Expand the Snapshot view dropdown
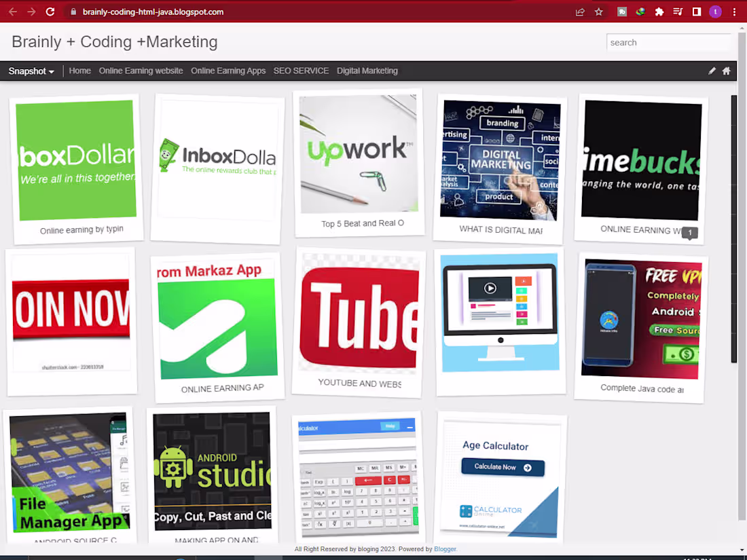Viewport: 747px width, 560px height. click(31, 71)
